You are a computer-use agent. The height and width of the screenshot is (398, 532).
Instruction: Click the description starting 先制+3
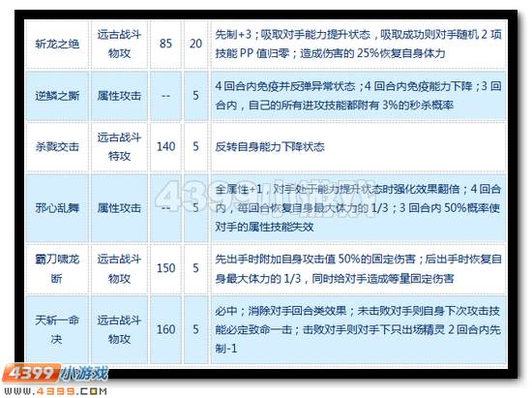pos(358,45)
